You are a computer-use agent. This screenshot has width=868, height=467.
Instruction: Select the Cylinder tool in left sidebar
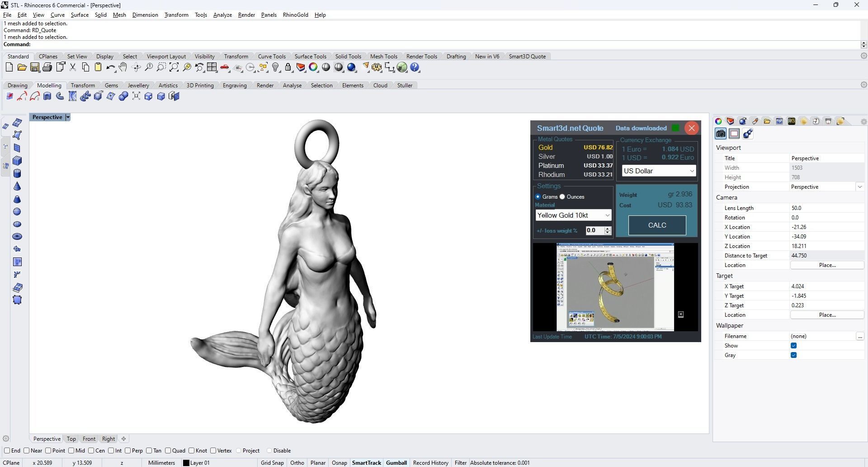coord(17,173)
